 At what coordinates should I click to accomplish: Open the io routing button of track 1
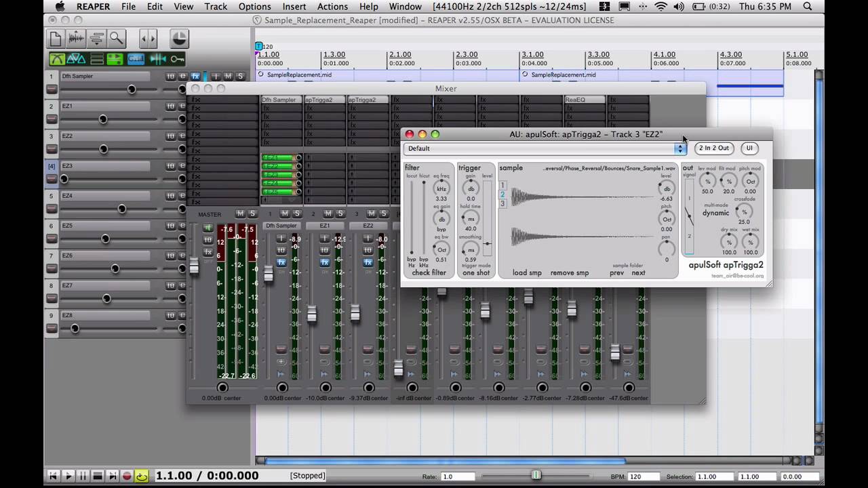pos(171,77)
